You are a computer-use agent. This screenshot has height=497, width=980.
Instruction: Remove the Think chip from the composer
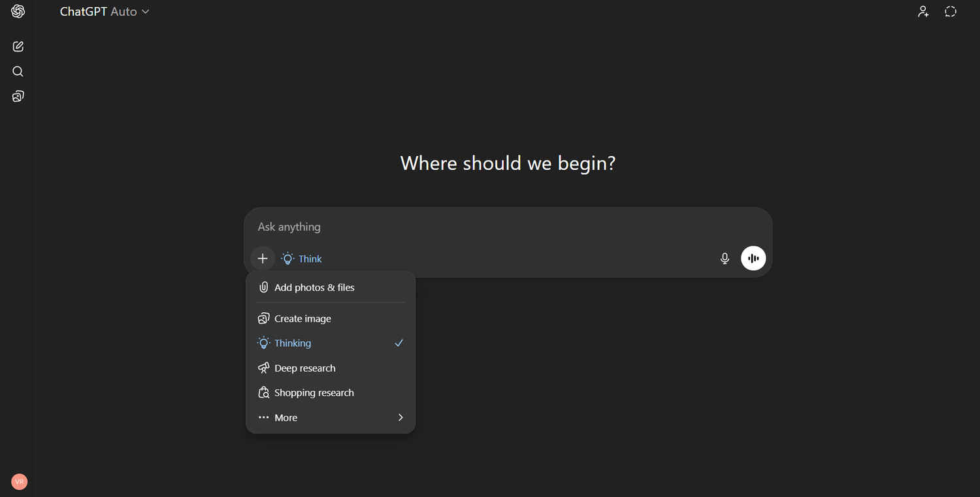[302, 259]
